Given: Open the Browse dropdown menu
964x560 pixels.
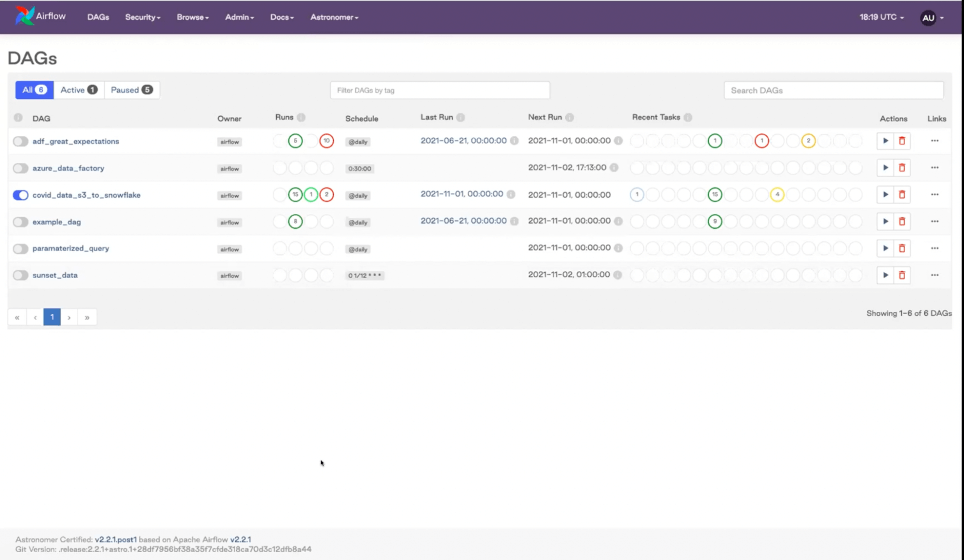Looking at the screenshot, I should tap(192, 17).
